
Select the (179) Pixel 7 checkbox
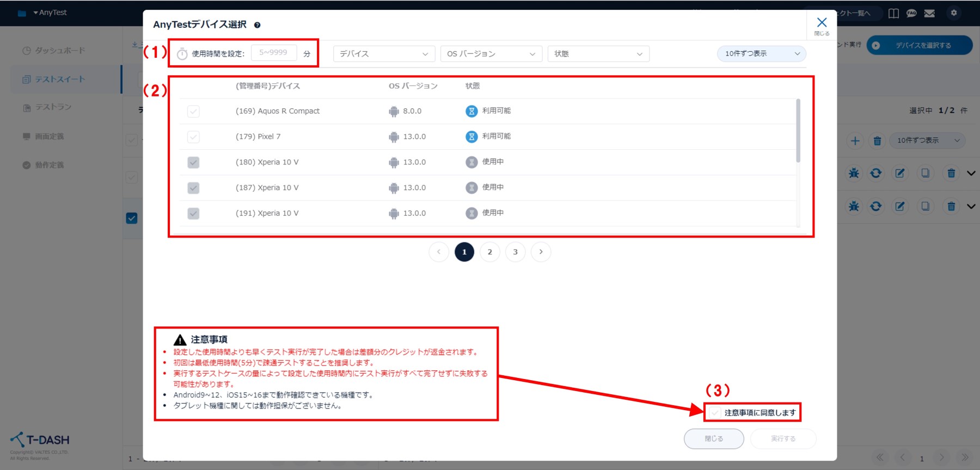[x=193, y=137]
